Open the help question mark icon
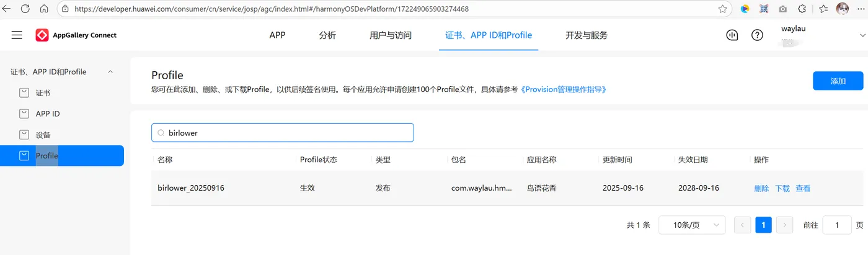The image size is (868, 255). point(757,35)
